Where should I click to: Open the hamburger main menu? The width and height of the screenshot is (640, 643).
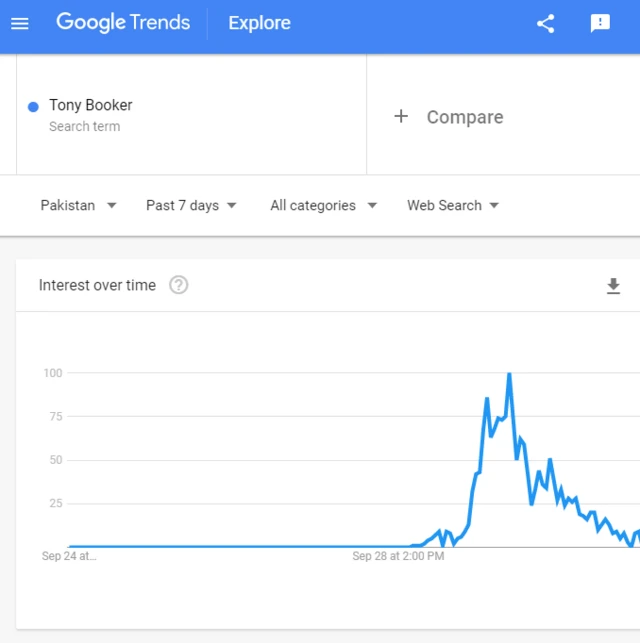20,23
